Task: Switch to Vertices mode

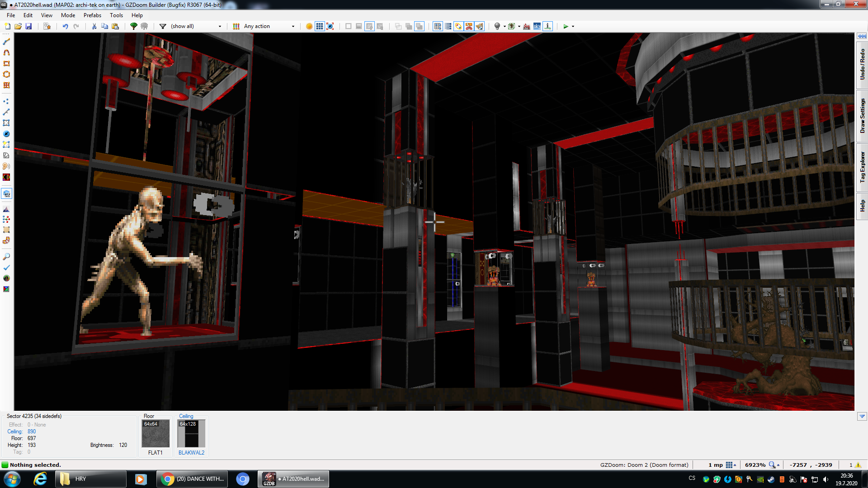Action: coord(6,101)
